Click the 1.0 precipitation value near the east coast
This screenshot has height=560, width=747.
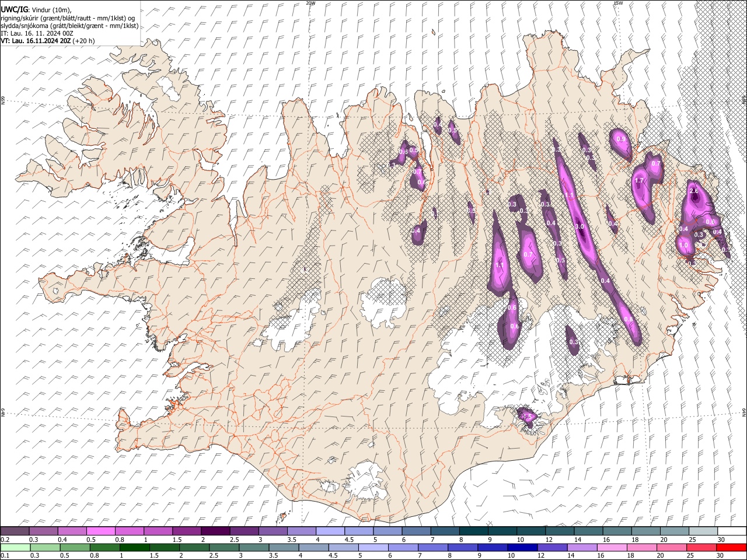click(684, 246)
